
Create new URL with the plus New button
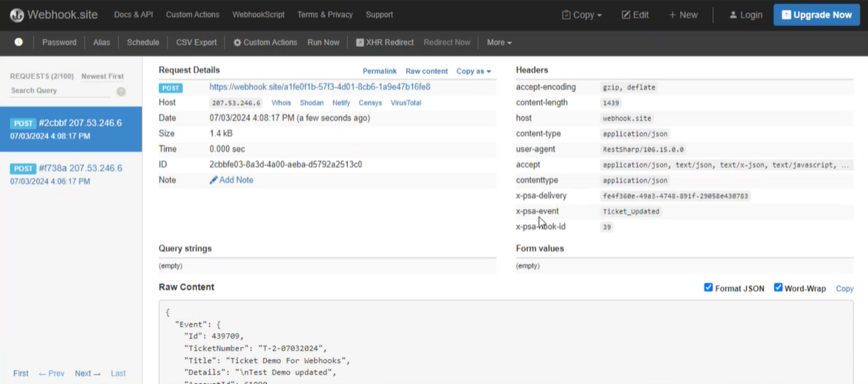click(683, 15)
